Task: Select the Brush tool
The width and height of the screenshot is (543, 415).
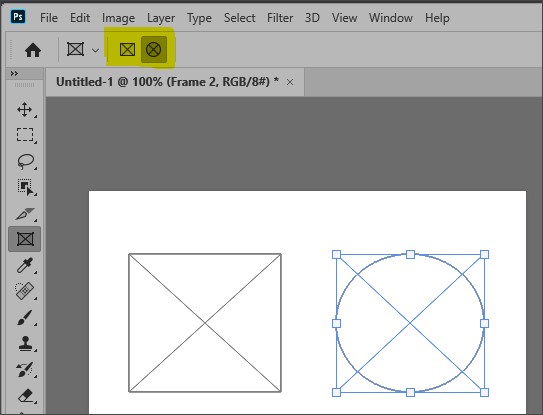Action: click(25, 317)
